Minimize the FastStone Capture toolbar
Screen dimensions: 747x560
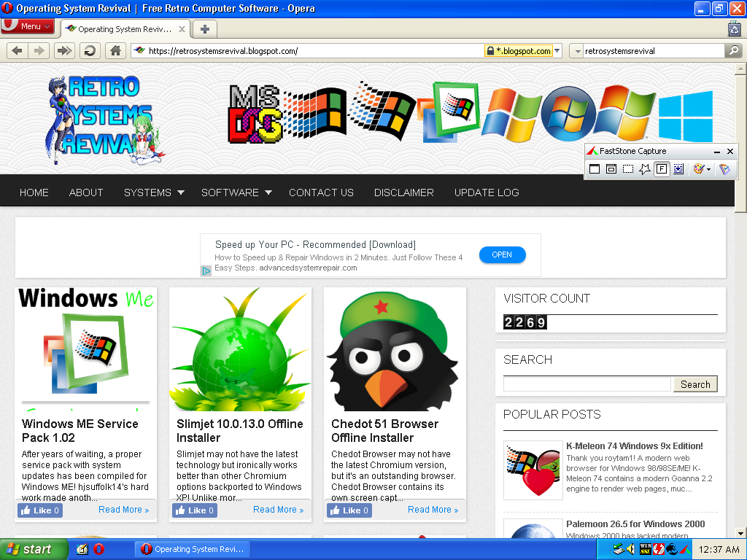click(717, 152)
